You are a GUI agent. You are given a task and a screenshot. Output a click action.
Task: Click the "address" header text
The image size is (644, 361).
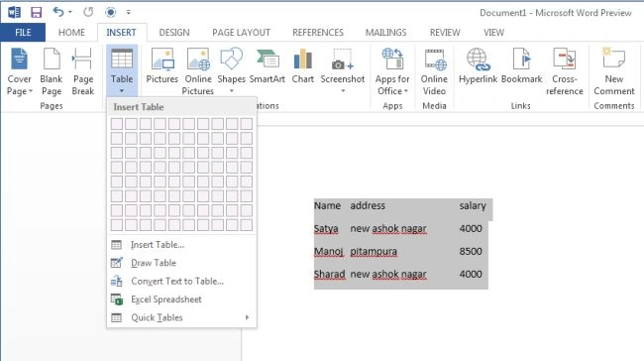click(x=368, y=205)
